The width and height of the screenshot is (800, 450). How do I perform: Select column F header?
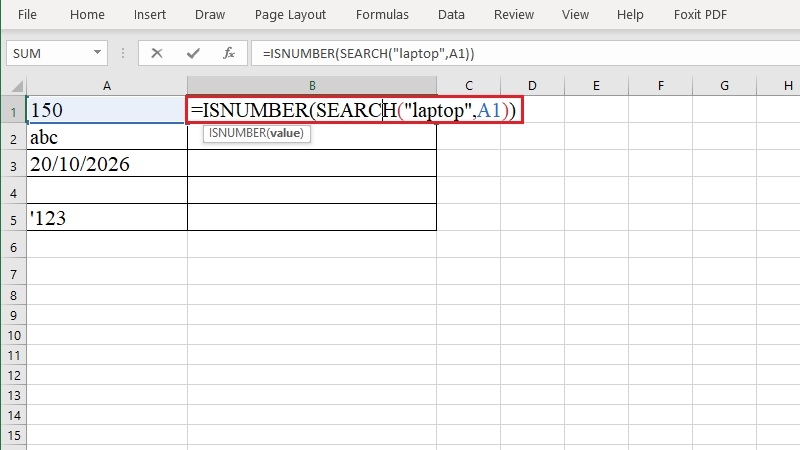click(x=660, y=86)
